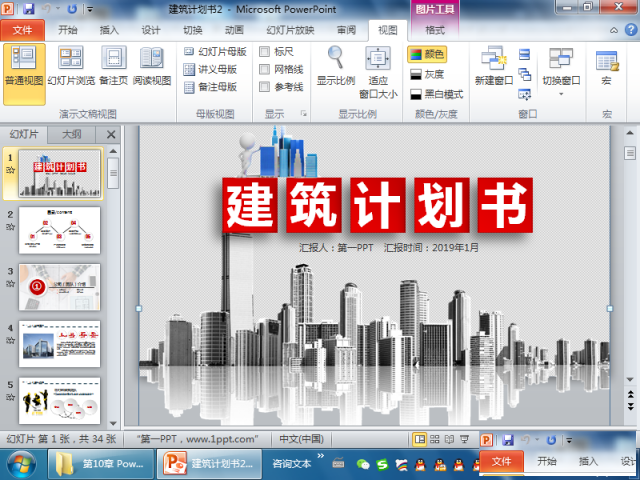Screen dimensions: 640x480
Task: Click status bar Slide Sorter icon
Action: [435, 439]
